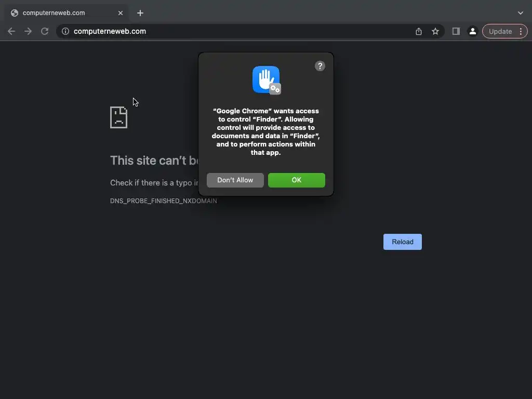Reload the page using the toolbar refresh icon
532x399 pixels.
(x=45, y=31)
